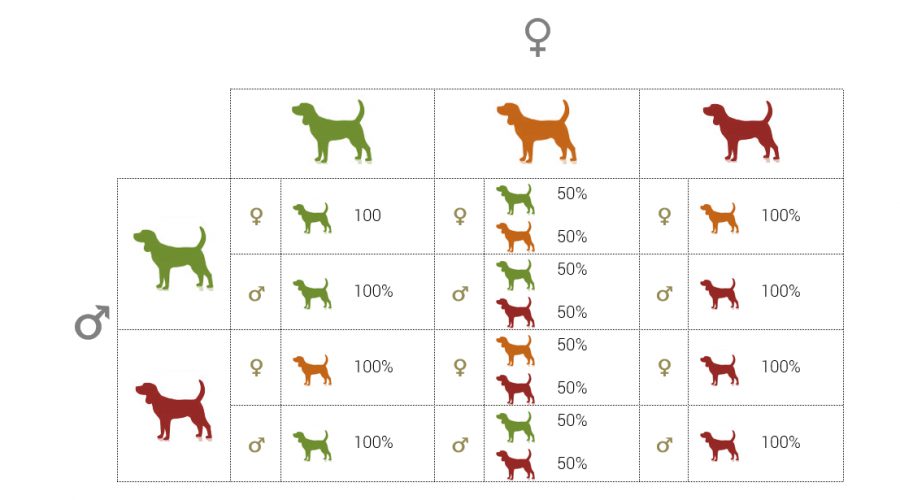Pick the small orange dog in the rightmost column
The image size is (900, 500).
(719, 217)
